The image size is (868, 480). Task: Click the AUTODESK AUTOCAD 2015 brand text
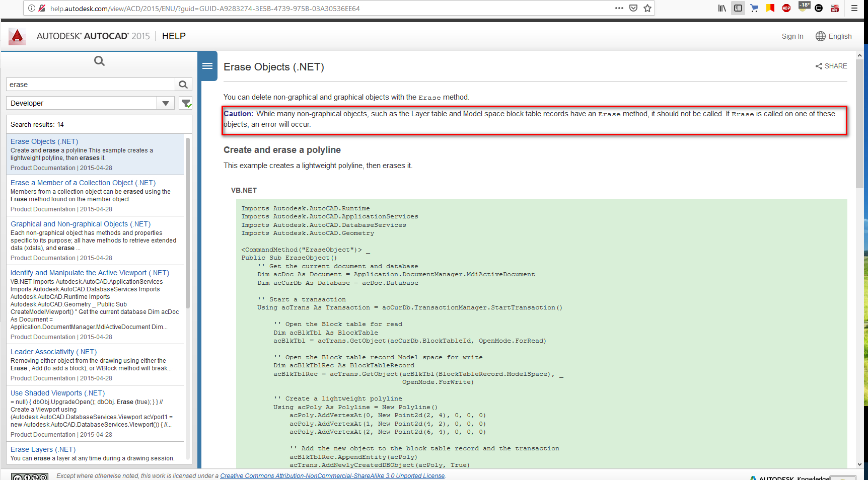click(93, 36)
